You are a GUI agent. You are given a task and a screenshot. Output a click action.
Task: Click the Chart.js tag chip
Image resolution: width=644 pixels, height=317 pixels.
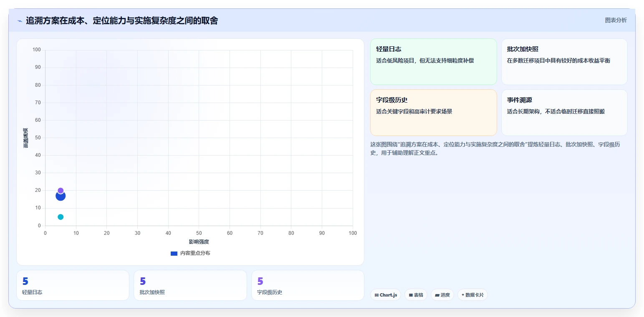tap(386, 295)
